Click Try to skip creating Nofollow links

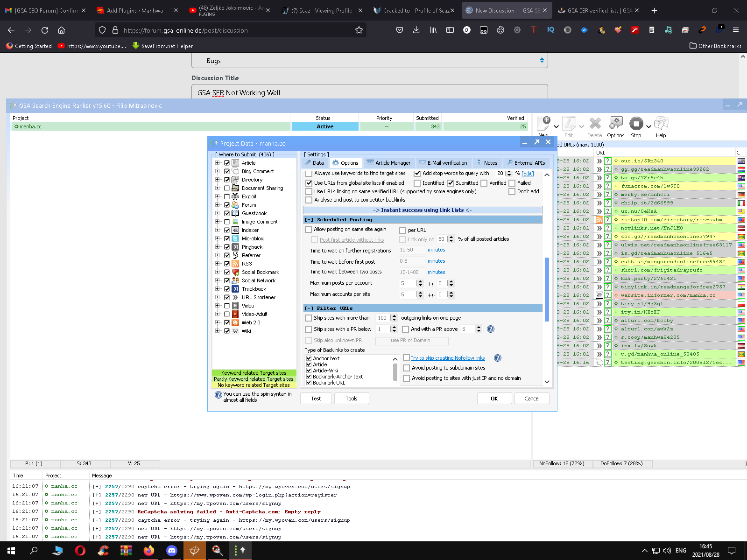[448, 358]
